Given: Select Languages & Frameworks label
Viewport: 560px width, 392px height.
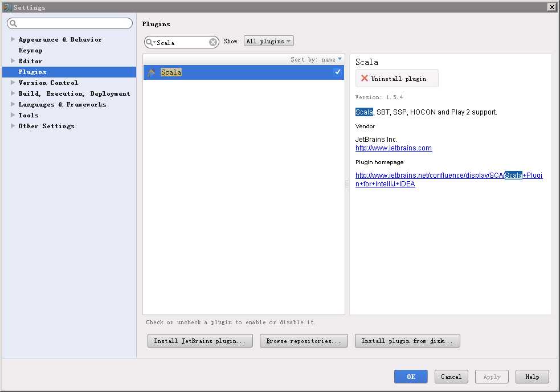Looking at the screenshot, I should [x=63, y=104].
